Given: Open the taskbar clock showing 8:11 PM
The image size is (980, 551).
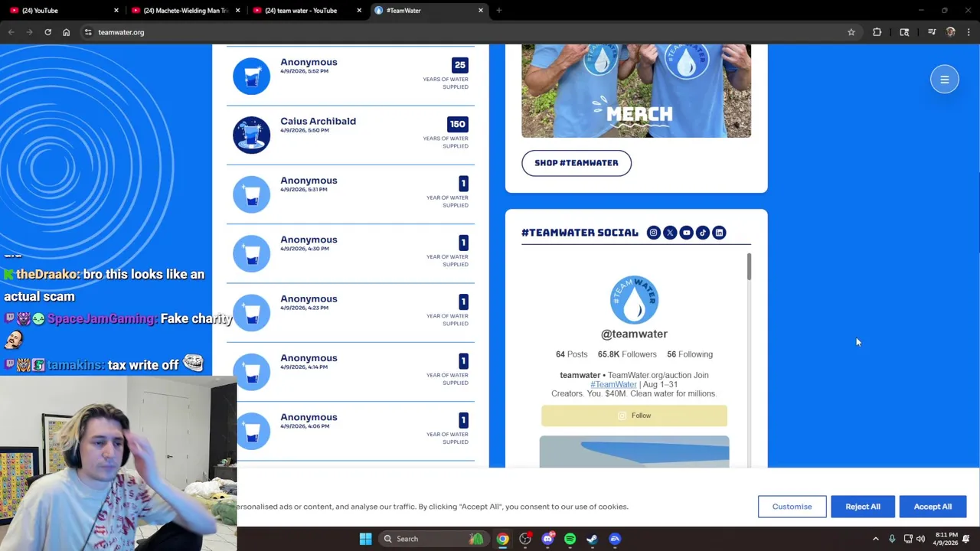Looking at the screenshot, I should (x=946, y=539).
